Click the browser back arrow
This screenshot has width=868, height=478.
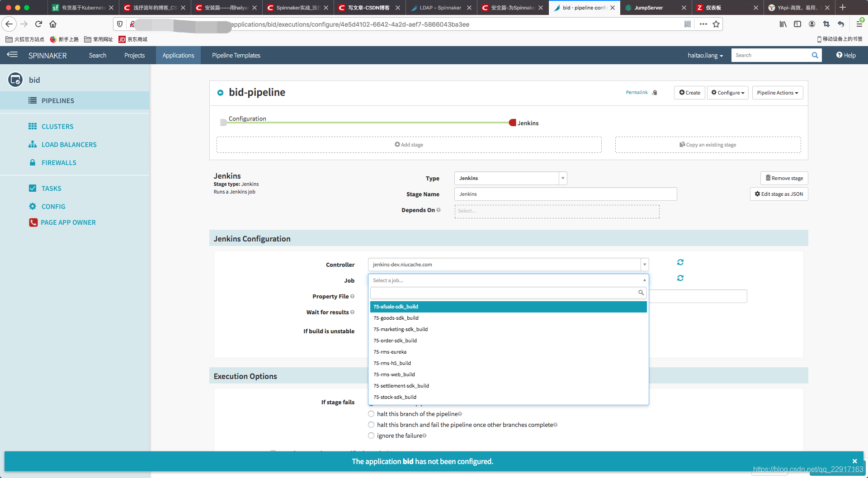click(9, 24)
